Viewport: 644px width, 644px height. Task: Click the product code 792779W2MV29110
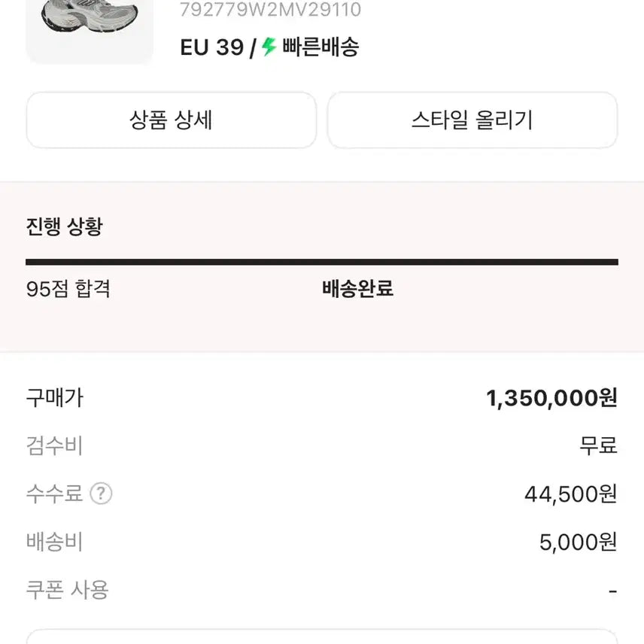271,11
